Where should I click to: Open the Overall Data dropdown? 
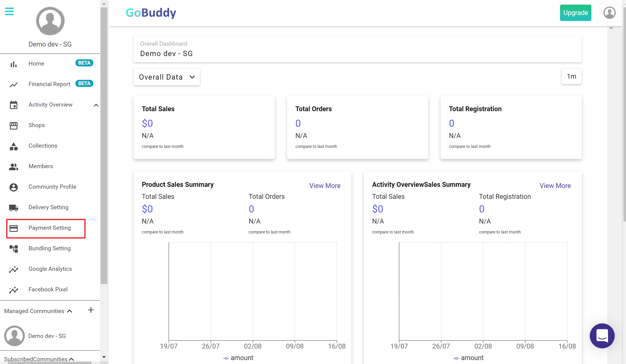pos(166,77)
